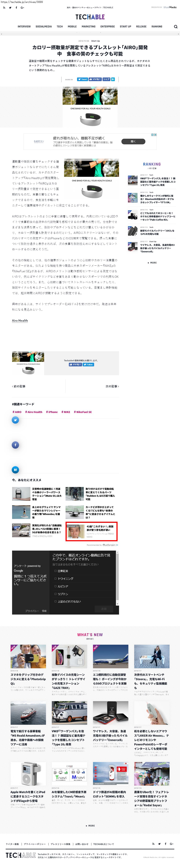Open the ENTERPRISE menu item
Viewport: 180px width, 868px height.
coord(108,26)
